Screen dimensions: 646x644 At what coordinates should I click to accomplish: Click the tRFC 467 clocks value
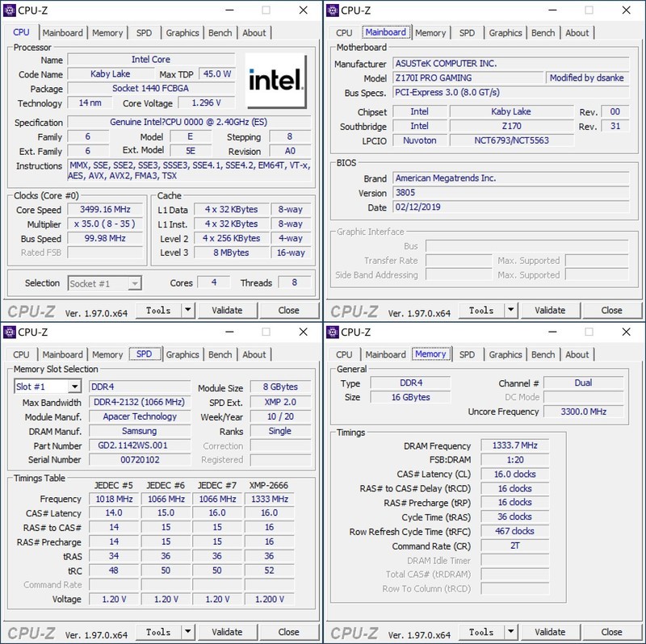[515, 531]
